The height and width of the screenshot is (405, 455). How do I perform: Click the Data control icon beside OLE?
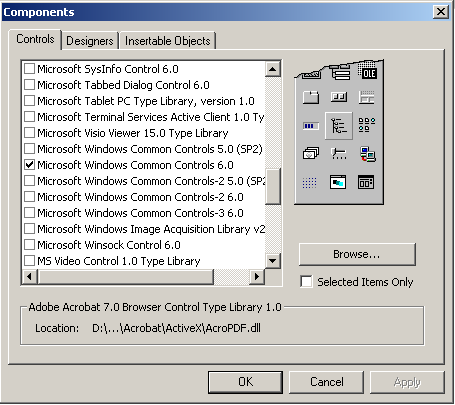[x=340, y=72]
